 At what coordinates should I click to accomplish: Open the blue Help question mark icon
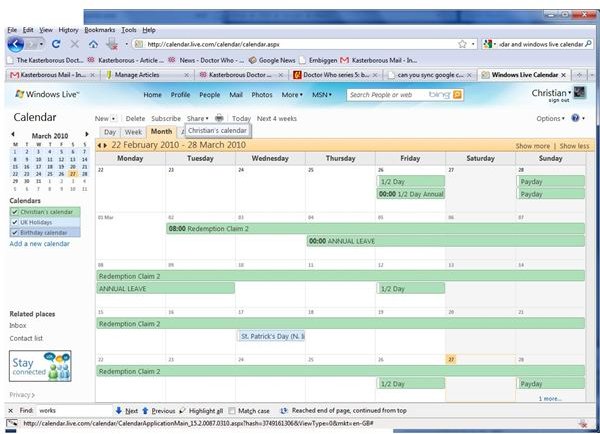575,118
